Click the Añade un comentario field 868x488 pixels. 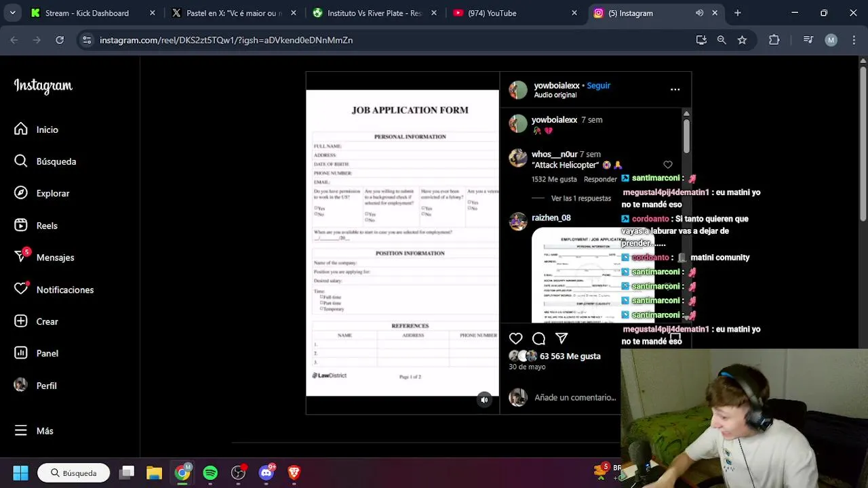click(575, 398)
